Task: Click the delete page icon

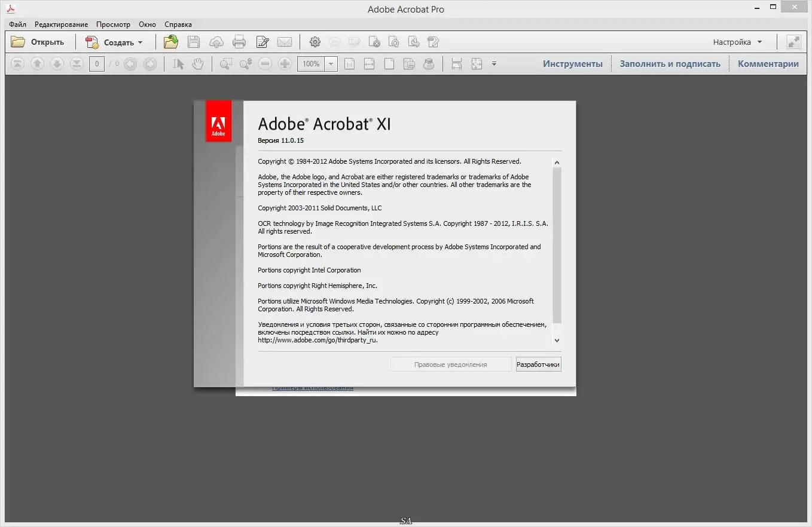Action: pos(374,42)
